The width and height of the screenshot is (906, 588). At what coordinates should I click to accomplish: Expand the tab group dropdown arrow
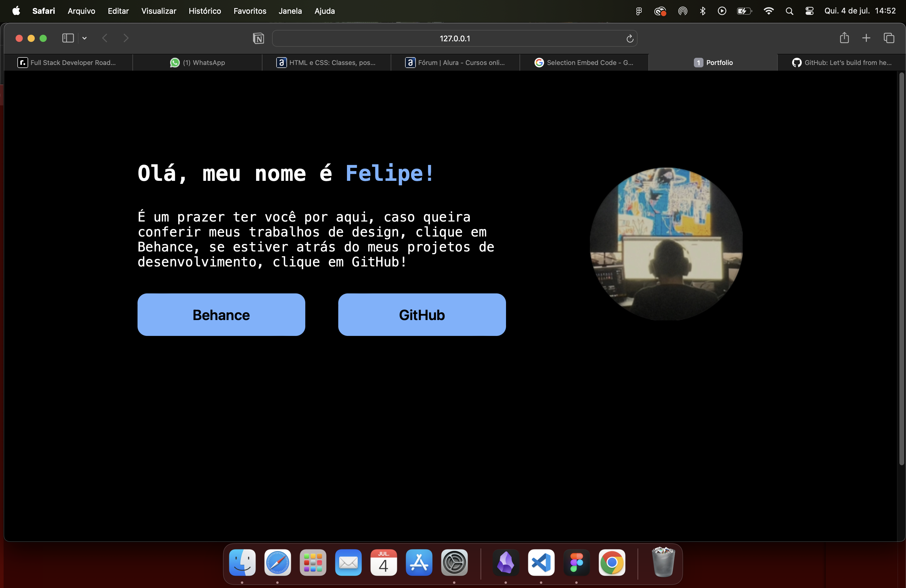(x=84, y=38)
